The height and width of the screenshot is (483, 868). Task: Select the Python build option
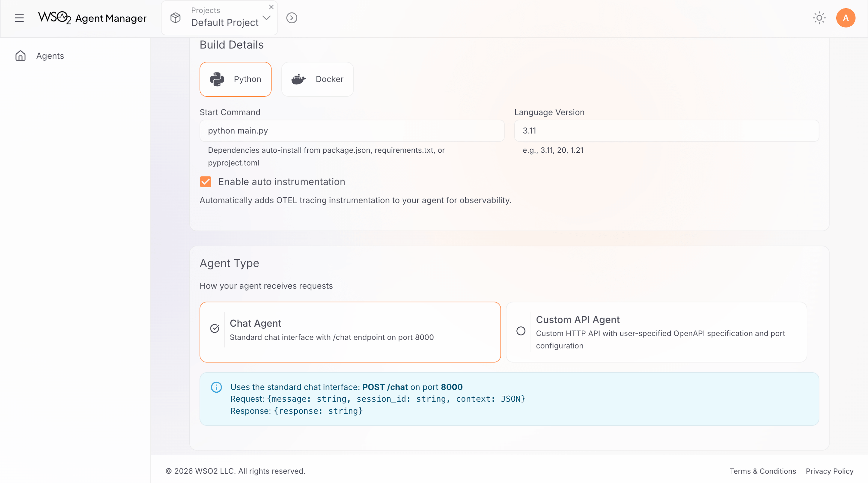235,79
